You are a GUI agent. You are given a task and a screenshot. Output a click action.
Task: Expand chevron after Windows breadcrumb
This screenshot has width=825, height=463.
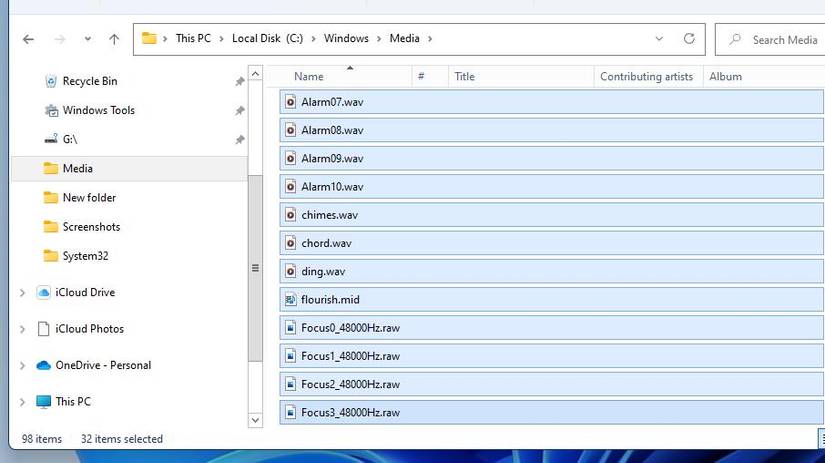[x=379, y=39]
